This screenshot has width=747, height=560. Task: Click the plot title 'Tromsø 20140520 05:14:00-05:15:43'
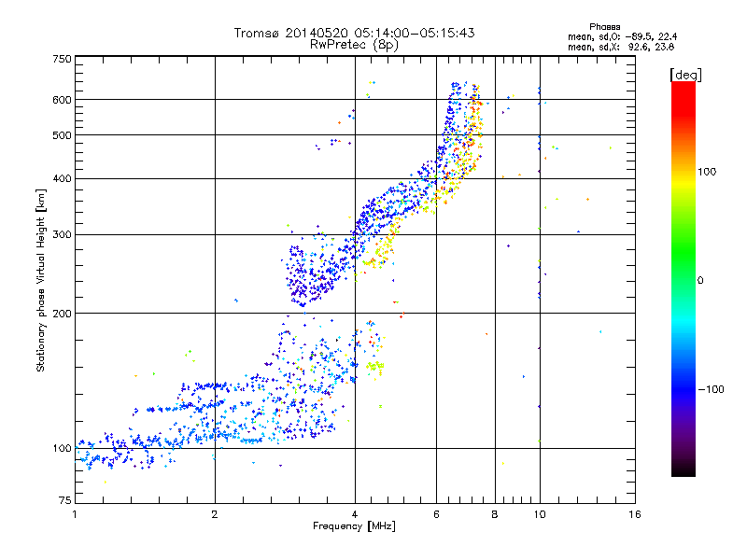[355, 33]
